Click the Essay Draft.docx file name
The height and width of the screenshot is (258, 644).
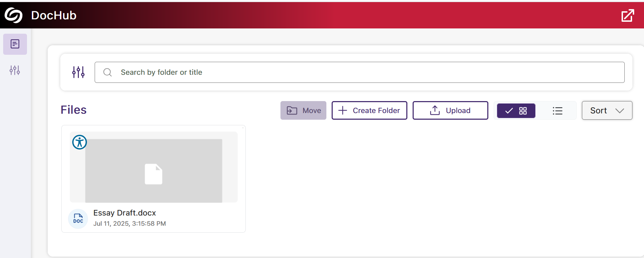pyautogui.click(x=124, y=213)
